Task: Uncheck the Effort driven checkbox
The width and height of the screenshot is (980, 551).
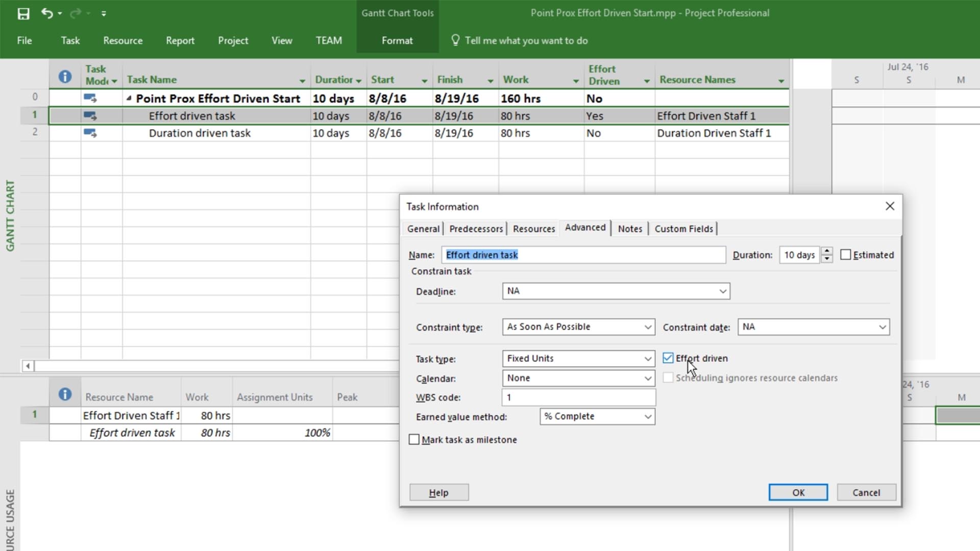Action: click(x=668, y=358)
